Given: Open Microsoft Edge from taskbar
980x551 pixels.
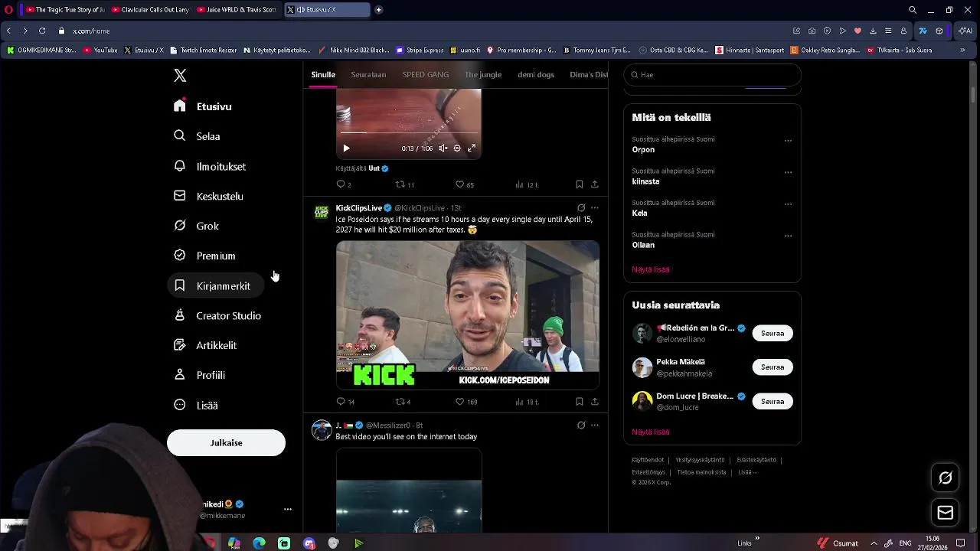Looking at the screenshot, I should coord(259,543).
